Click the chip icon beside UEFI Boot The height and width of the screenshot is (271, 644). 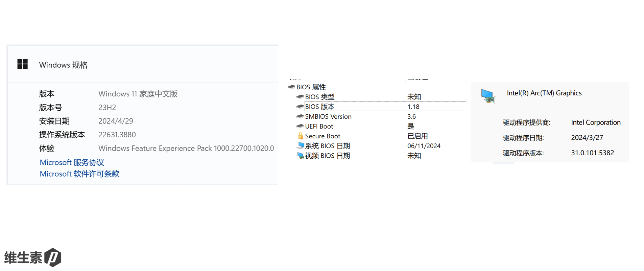(300, 126)
